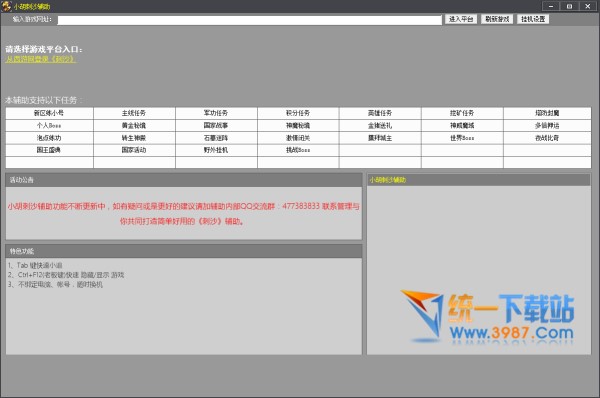This screenshot has width=600, height=398.
Task: Select the 挑战Boss table cell
Action: coord(298,150)
